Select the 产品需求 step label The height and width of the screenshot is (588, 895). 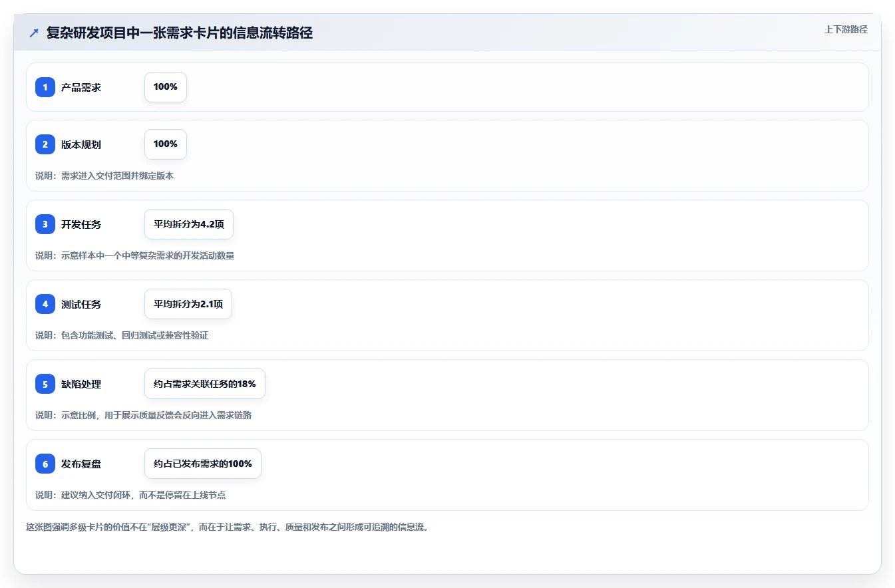pyautogui.click(x=81, y=87)
